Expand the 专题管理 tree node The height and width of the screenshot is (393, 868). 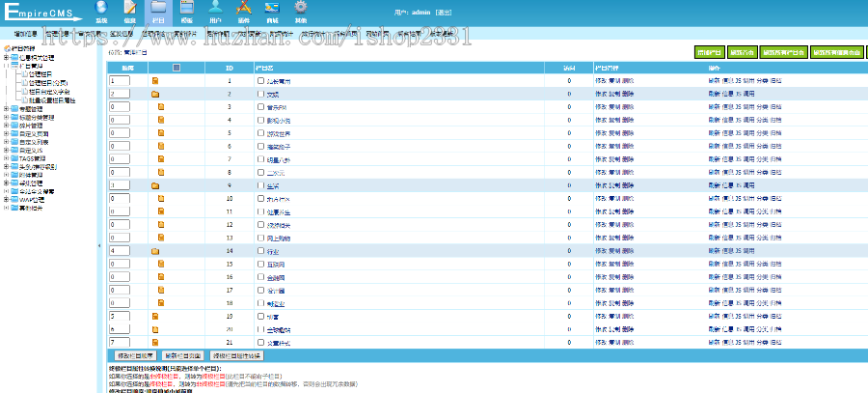tap(6, 109)
